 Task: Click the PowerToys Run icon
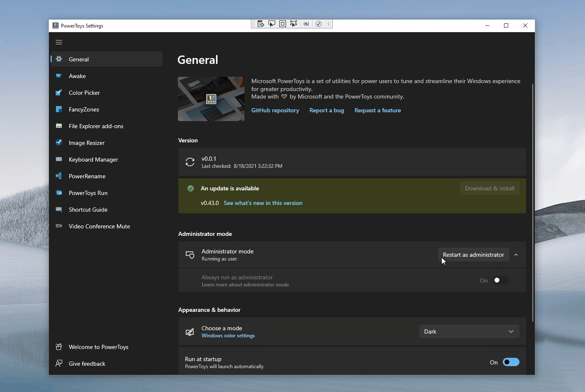pyautogui.click(x=59, y=192)
